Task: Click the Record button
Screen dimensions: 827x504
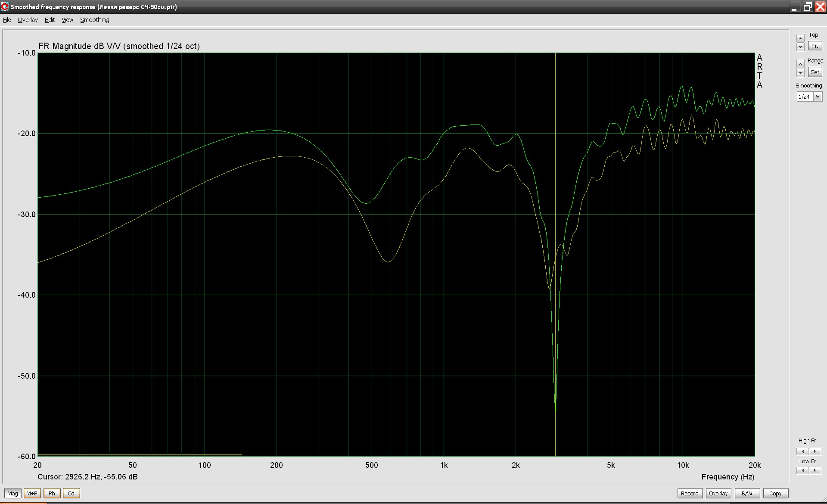Action: pos(690,493)
